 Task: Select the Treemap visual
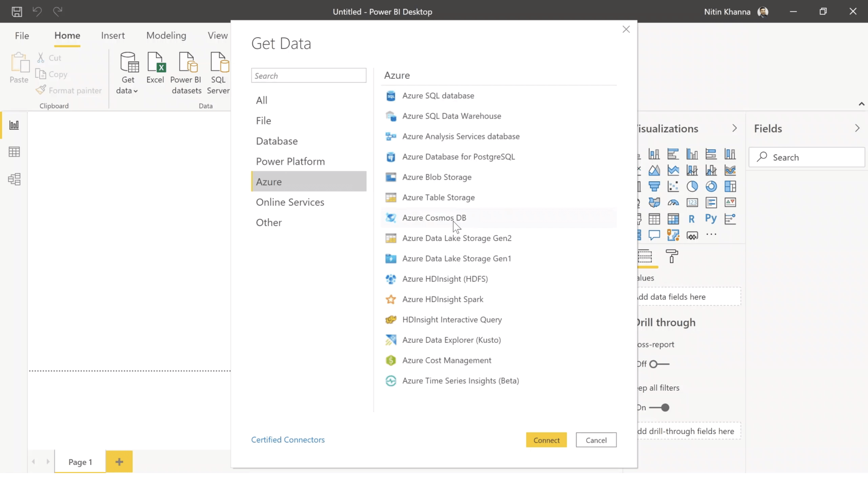point(730,186)
